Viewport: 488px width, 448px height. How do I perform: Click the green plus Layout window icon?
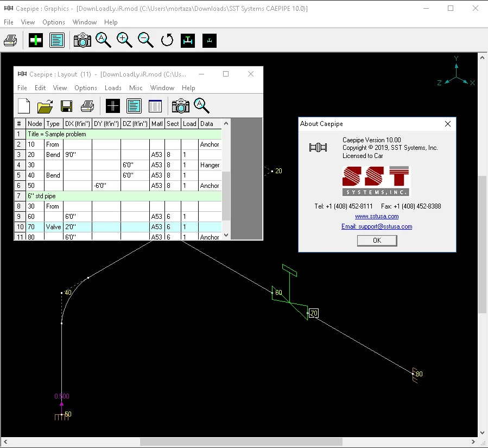[35, 41]
